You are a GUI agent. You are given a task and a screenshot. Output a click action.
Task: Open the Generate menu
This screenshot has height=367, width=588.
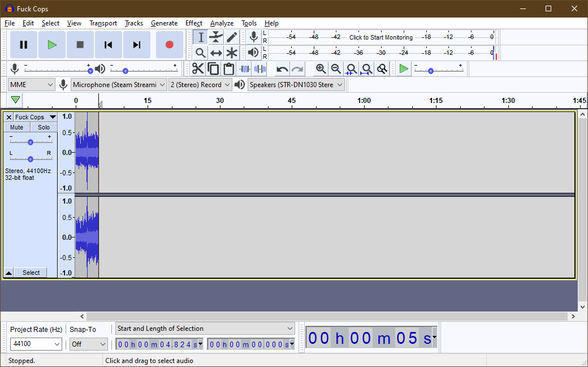164,23
